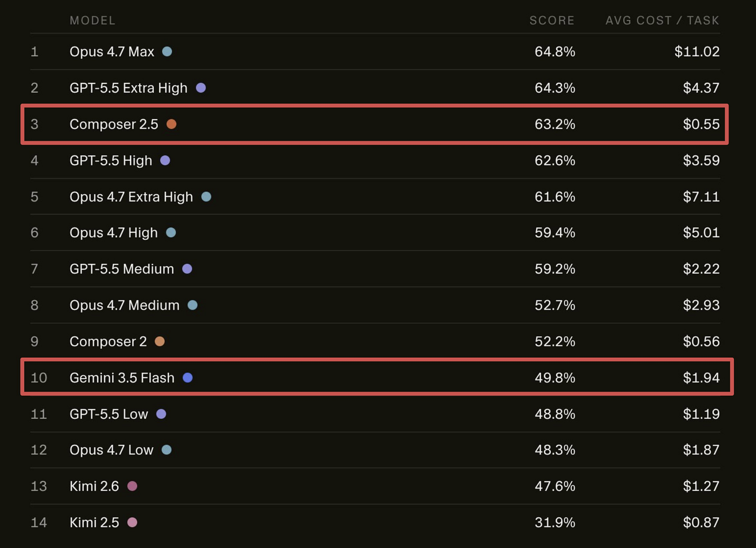Click the GPT-5.5 Medium model name
Viewport: 756px width, 548px height.
point(122,269)
